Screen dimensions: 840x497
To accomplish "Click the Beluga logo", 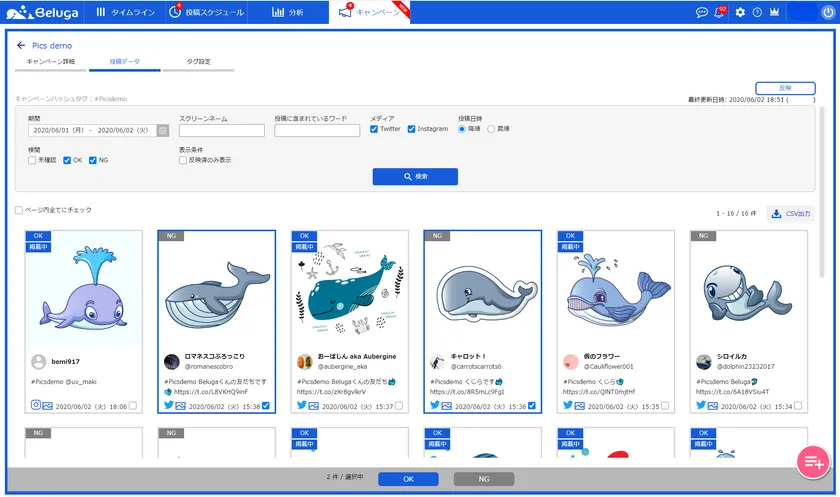I will pyautogui.click(x=42, y=12).
